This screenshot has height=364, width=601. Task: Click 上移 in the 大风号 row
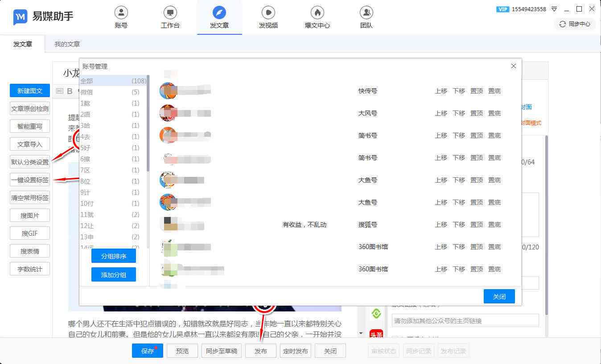point(441,113)
